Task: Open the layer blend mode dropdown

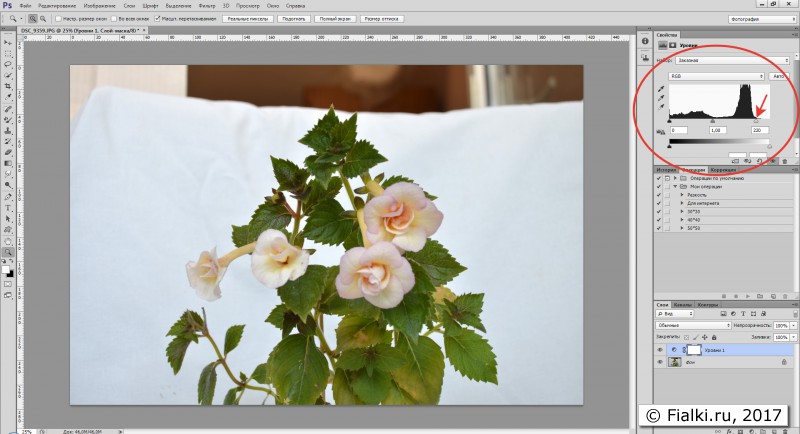Action: pyautogui.click(x=693, y=325)
